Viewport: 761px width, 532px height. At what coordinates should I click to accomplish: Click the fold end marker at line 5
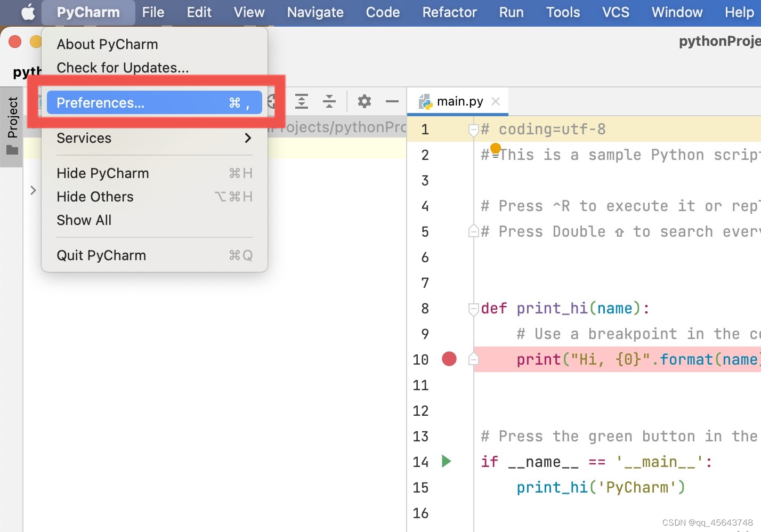473,231
